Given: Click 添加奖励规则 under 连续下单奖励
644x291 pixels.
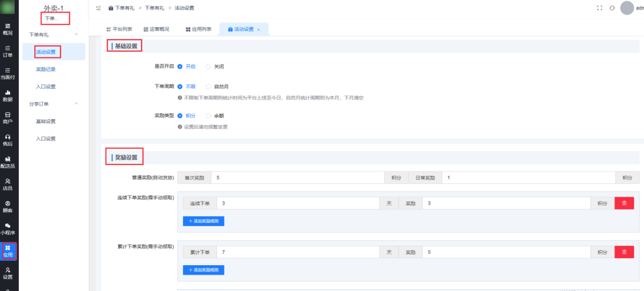Looking at the screenshot, I should coord(204,221).
